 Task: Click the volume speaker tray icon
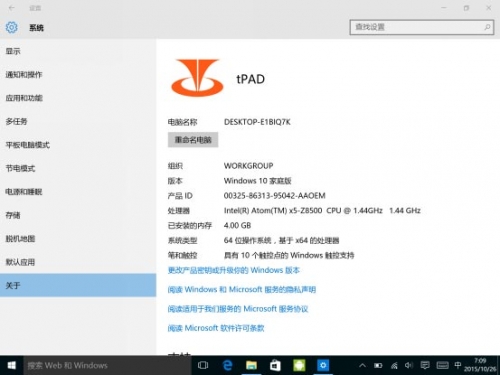coord(409,365)
